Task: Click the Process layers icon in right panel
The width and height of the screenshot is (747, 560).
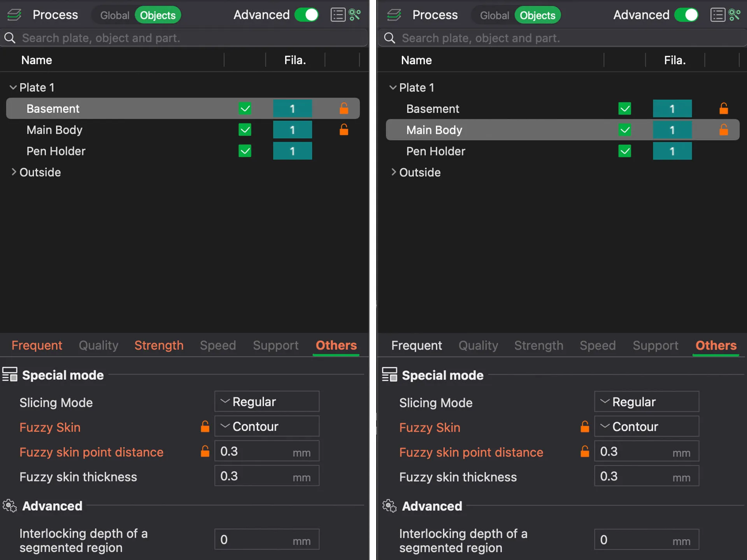Action: pos(394,15)
